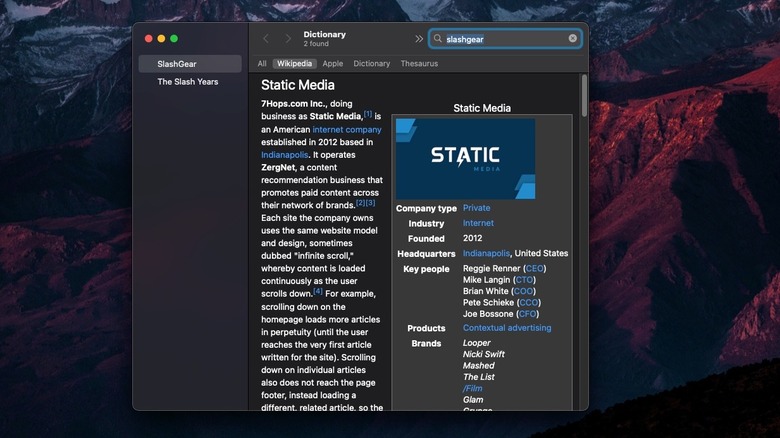
Task: Click the magnifying glass search icon
Action: (x=437, y=38)
